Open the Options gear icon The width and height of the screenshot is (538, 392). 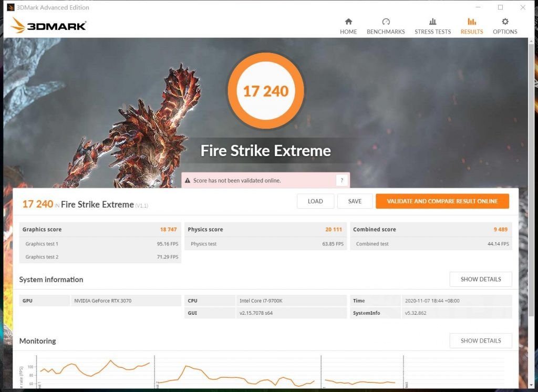505,22
